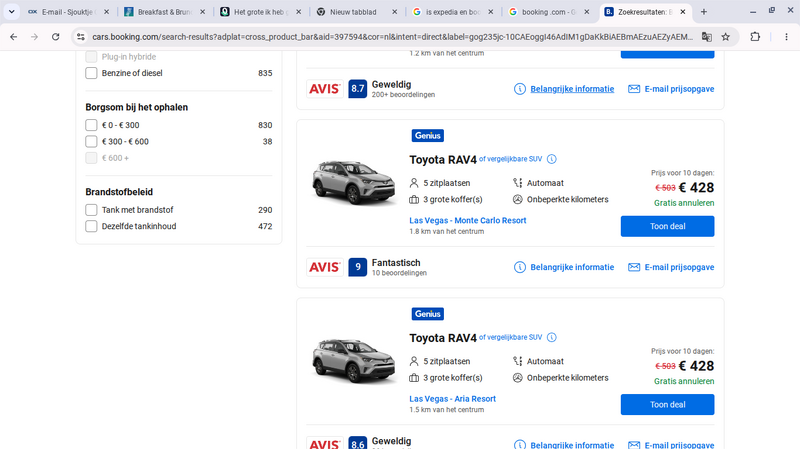Switch to the Breakfast & Brunch tab
The height and width of the screenshot is (449, 800).
[165, 12]
